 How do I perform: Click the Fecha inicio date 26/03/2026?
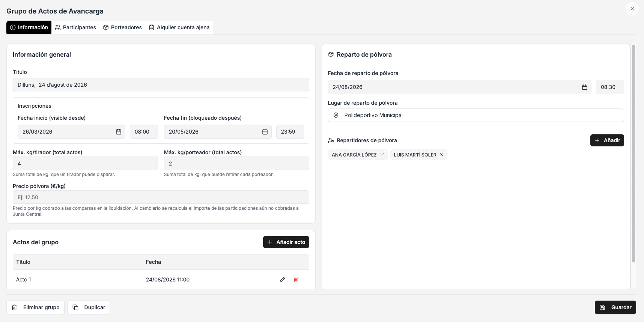[x=71, y=132]
